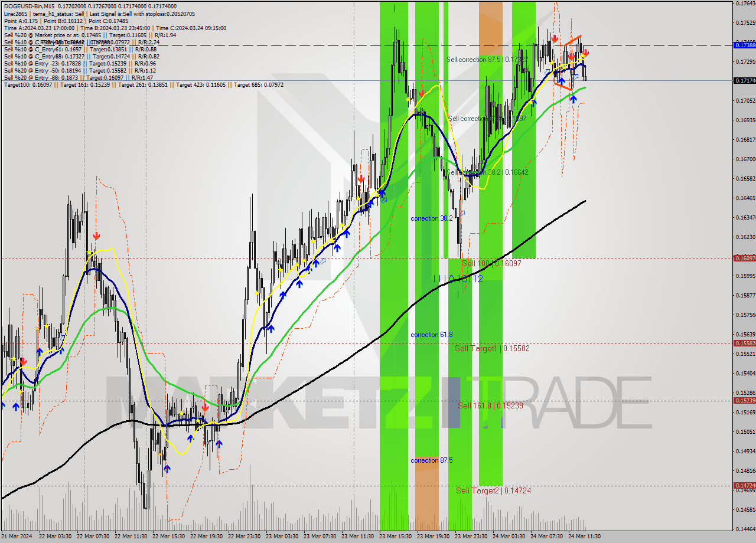Select the blue 'correction 61.8' label
The image size is (756, 543).
432,335
